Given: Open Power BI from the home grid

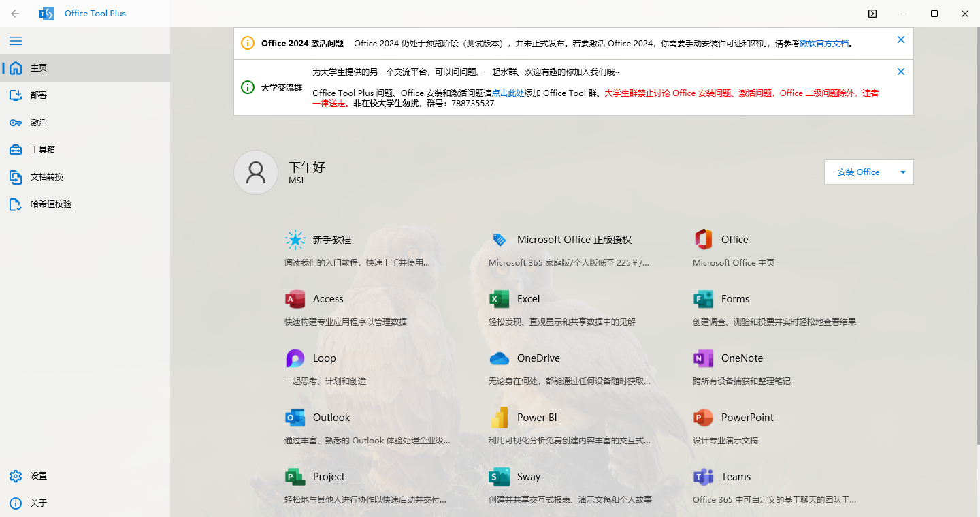Looking at the screenshot, I should tap(499, 417).
